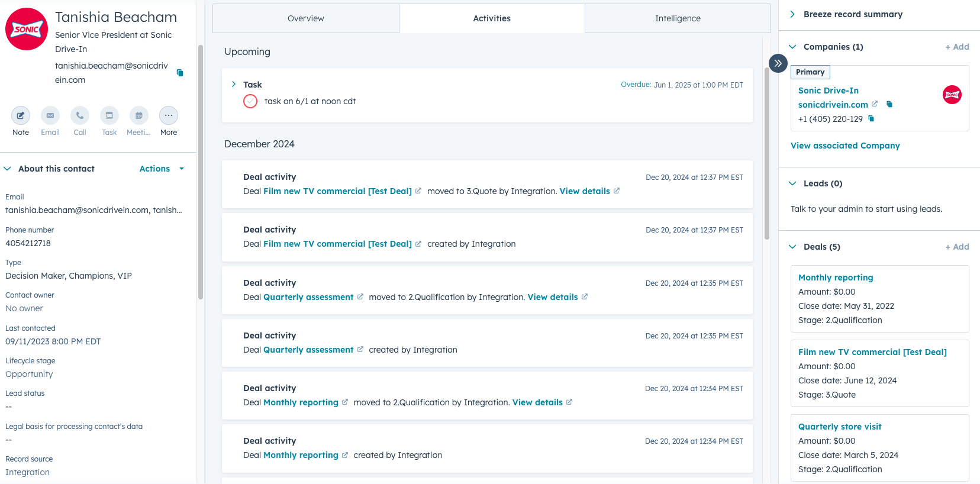Image resolution: width=980 pixels, height=484 pixels.
Task: Open external icon beside Quarterly assessment created entry
Action: (x=360, y=350)
